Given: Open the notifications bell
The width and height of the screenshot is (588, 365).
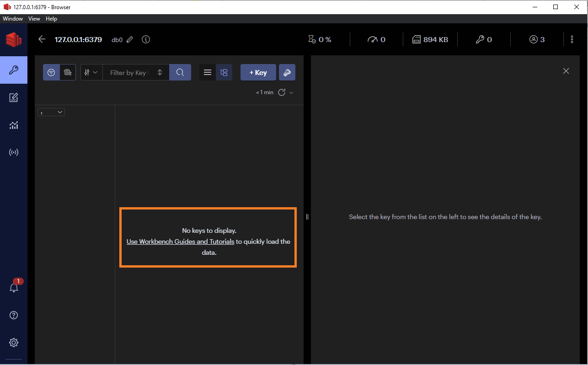Looking at the screenshot, I should coord(14,288).
